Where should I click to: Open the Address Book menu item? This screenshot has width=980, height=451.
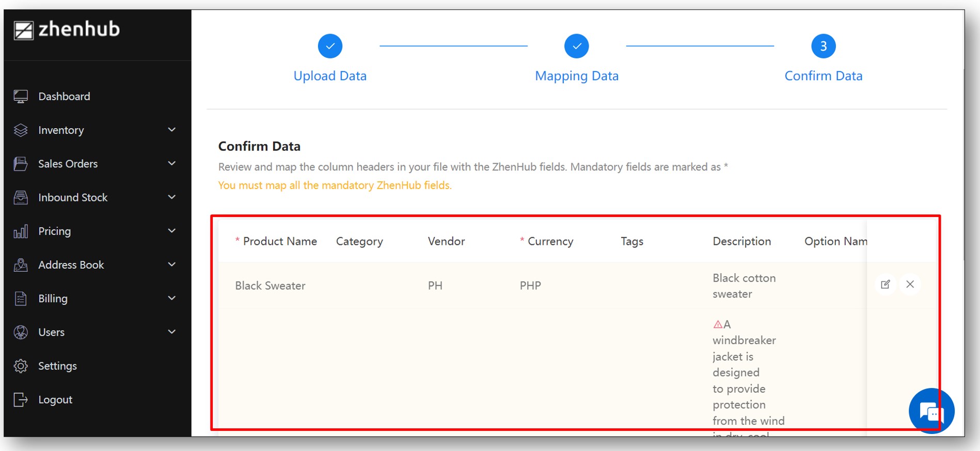click(71, 265)
